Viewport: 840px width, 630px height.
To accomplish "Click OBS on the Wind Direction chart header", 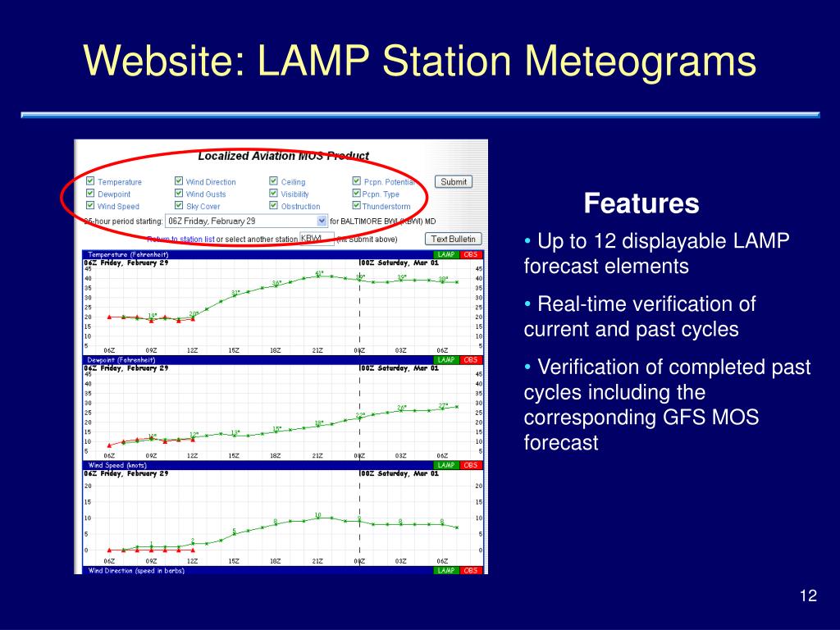I will [471, 571].
